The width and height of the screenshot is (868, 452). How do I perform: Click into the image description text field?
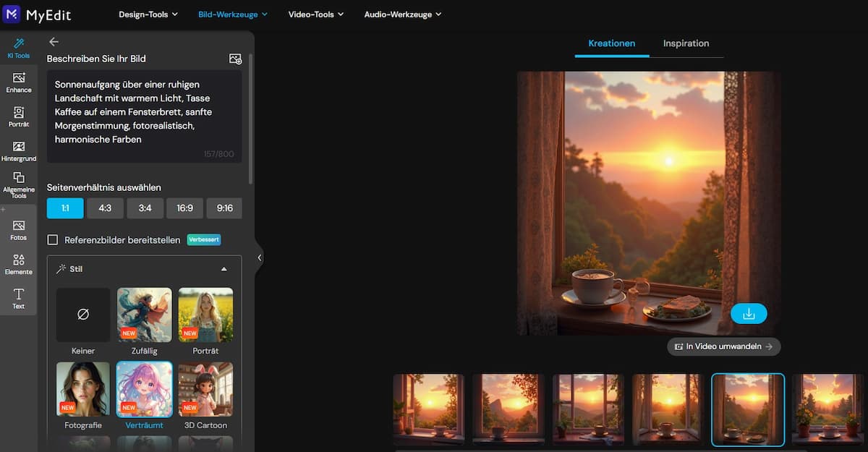[145, 116]
